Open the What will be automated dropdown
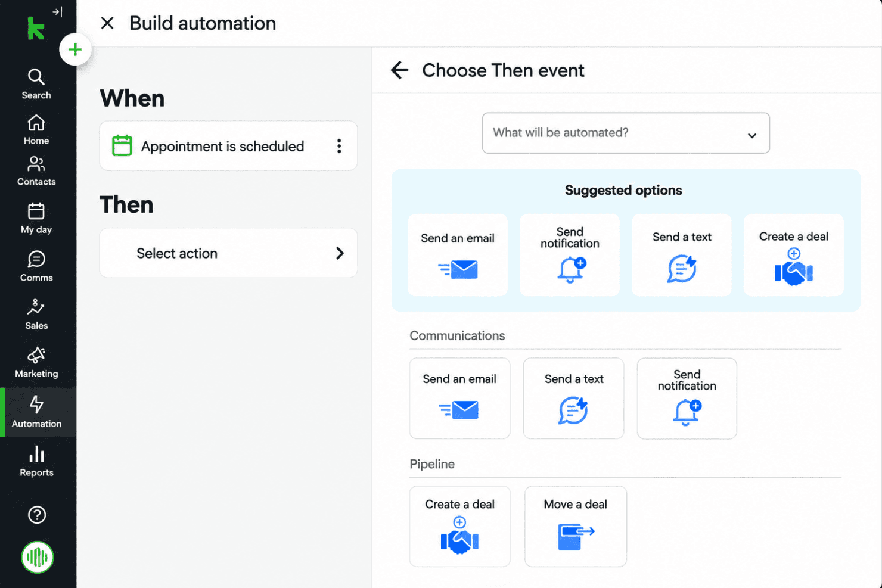882x588 pixels. coord(626,133)
